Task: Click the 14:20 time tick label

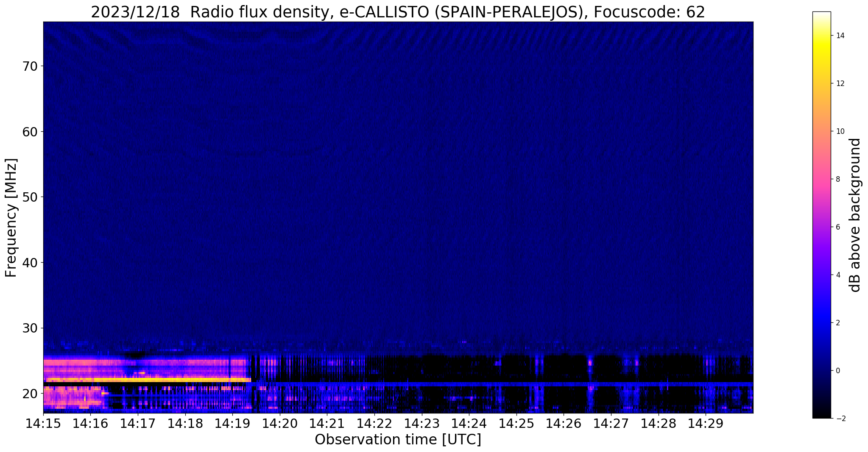Action: point(280,424)
